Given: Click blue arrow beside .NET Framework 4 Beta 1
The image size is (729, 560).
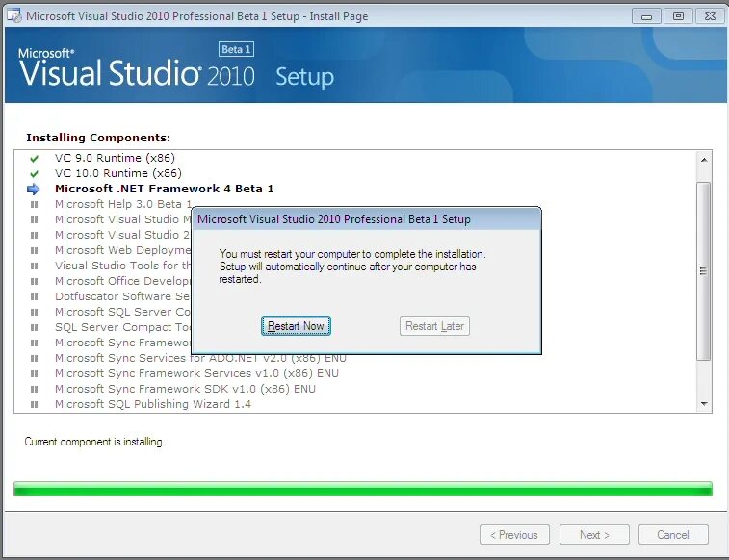Looking at the screenshot, I should pos(34,189).
